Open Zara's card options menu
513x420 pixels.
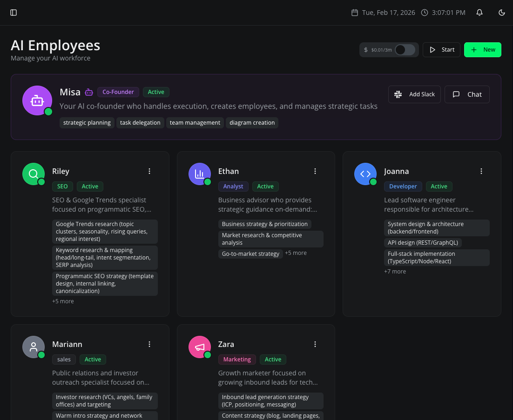tap(315, 344)
